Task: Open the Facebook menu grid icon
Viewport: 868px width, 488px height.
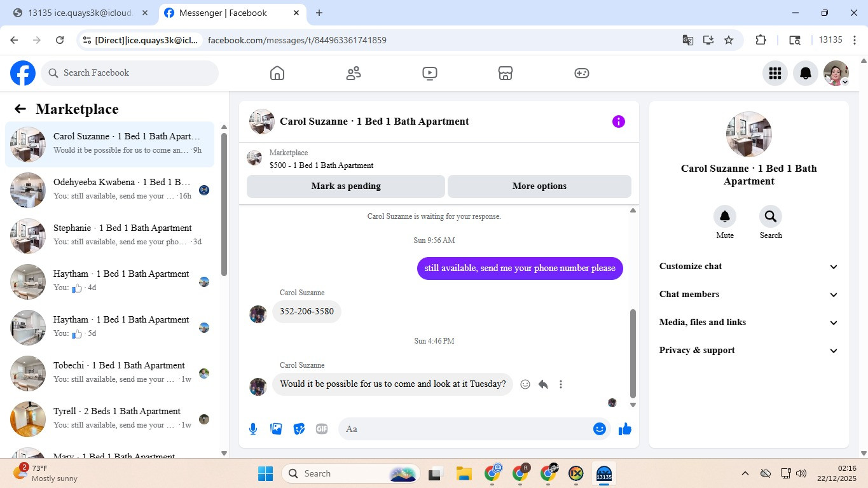Action: [x=775, y=73]
